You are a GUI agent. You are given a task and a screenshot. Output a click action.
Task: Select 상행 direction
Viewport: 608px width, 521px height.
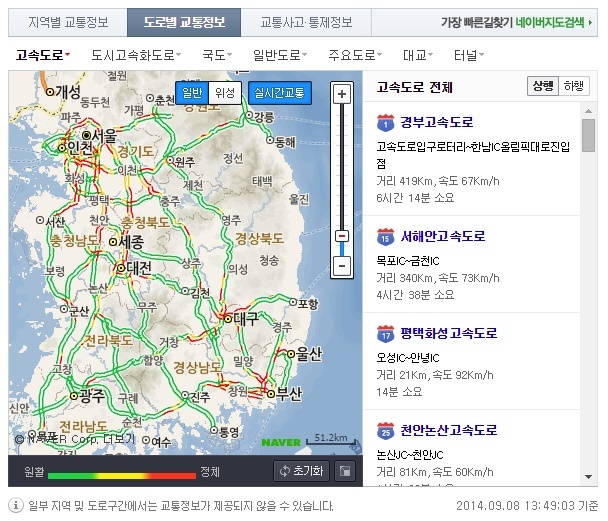(541, 87)
